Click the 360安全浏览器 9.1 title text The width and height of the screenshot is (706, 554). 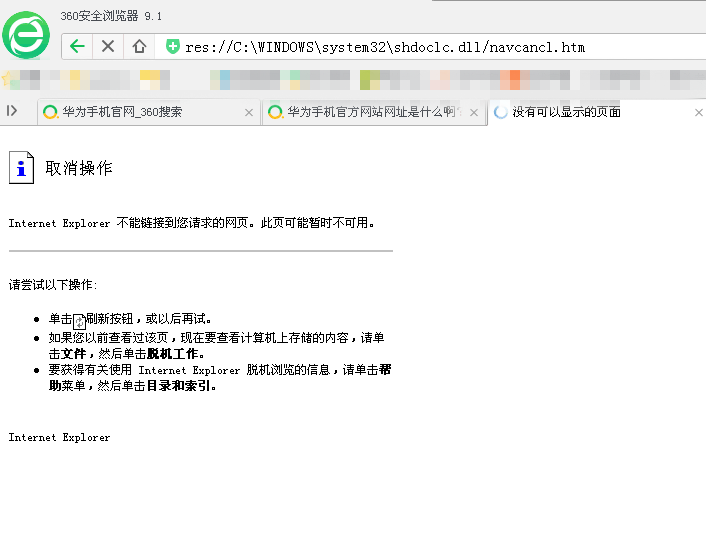111,16
